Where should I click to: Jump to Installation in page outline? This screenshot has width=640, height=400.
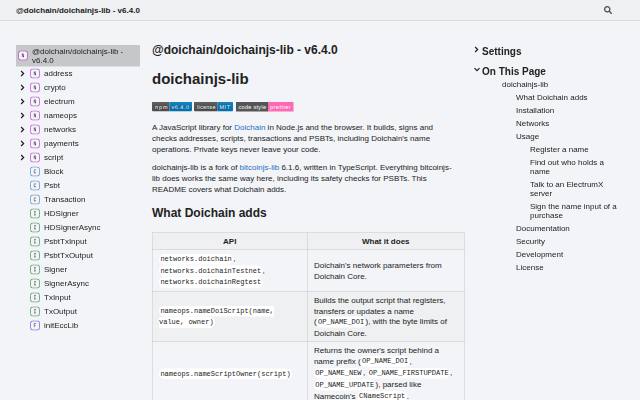[535, 111]
